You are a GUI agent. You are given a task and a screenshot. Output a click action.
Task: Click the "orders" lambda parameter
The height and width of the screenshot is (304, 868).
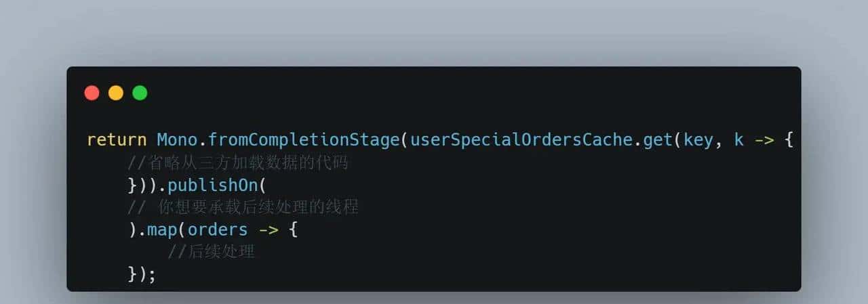(x=218, y=230)
